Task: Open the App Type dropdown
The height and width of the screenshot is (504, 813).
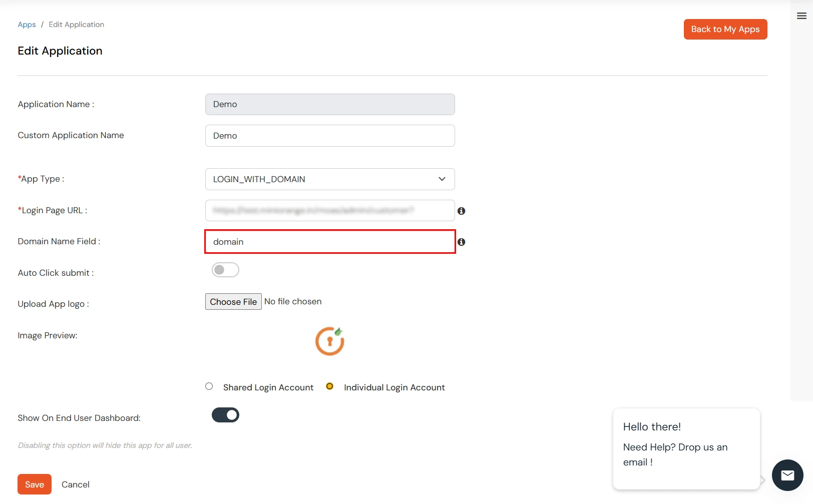Action: tap(329, 179)
